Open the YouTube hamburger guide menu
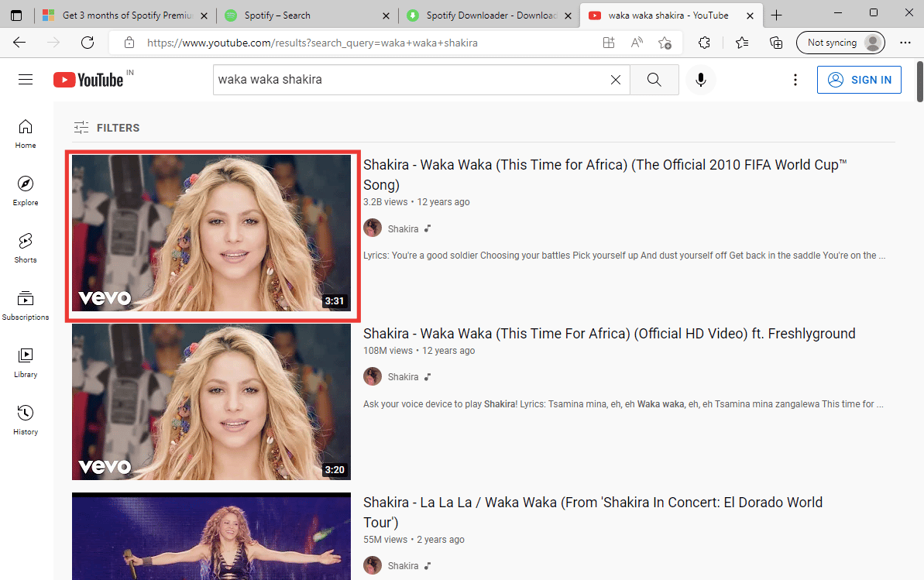This screenshot has height=580, width=924. (26, 80)
